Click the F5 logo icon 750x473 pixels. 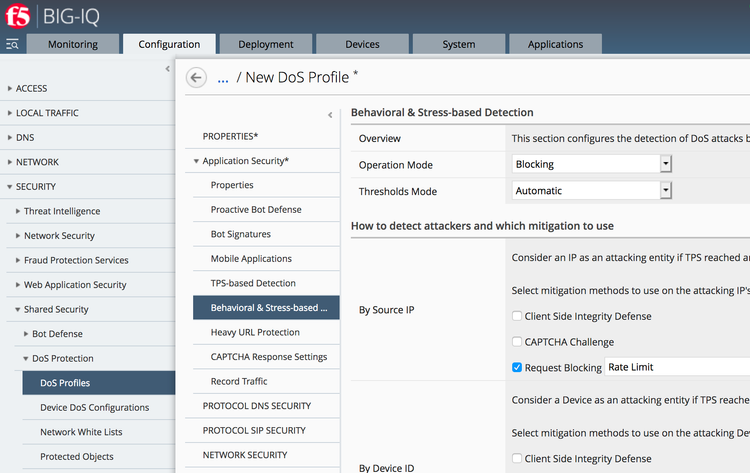tap(17, 17)
